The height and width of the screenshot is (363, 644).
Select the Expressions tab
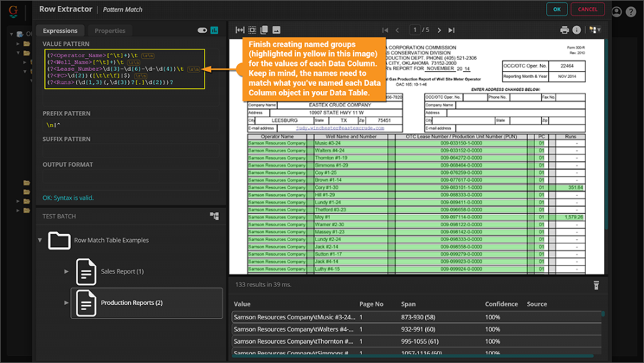[60, 31]
